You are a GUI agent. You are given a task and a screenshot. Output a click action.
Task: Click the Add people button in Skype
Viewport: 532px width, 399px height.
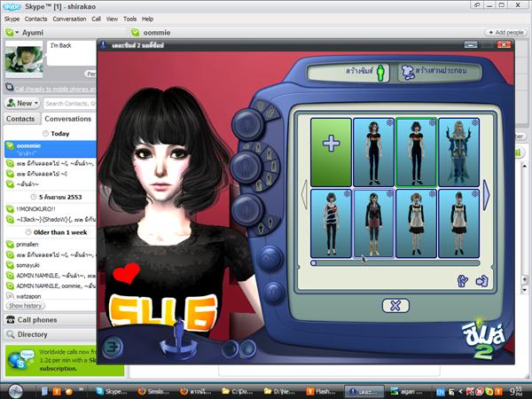tap(506, 33)
